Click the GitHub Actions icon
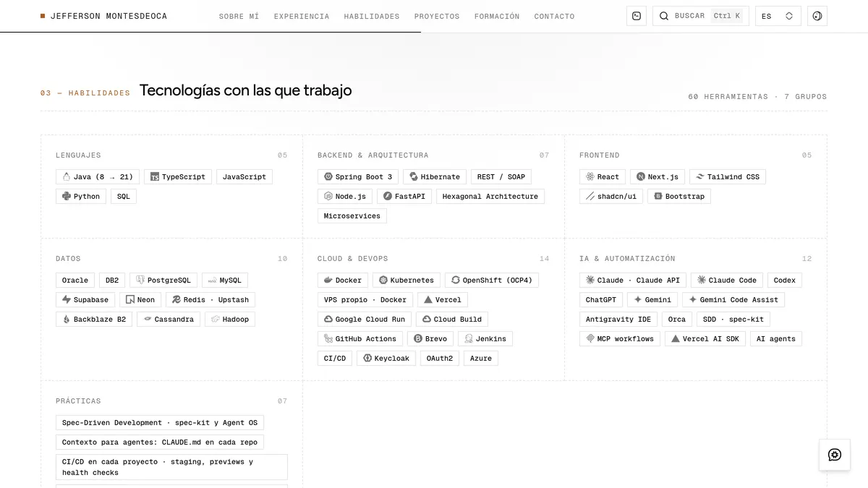868x488 pixels. pyautogui.click(x=328, y=338)
